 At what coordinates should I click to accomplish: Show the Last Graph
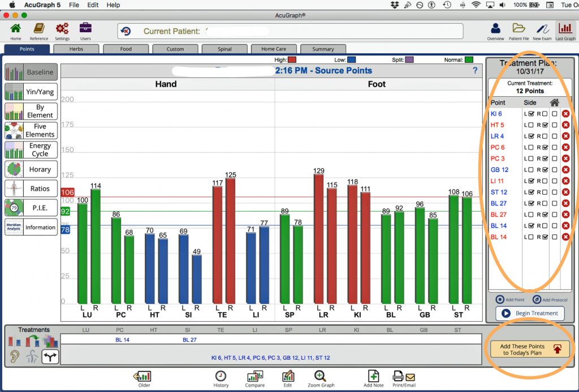[x=565, y=32]
